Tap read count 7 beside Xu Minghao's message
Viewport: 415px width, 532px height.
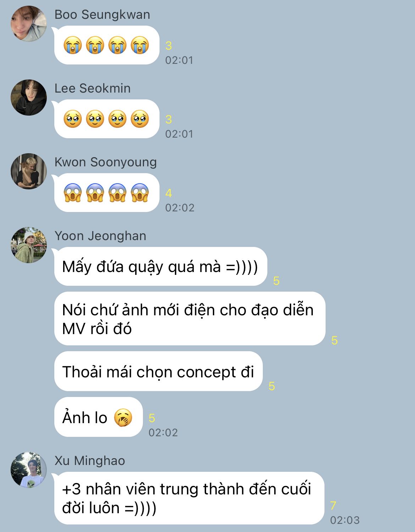[333, 505]
